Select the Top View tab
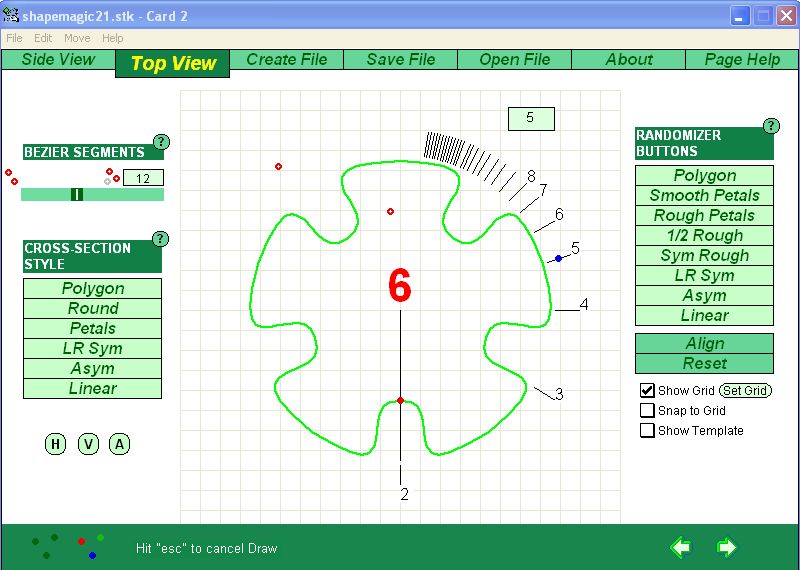800x570 pixels. tap(173, 63)
